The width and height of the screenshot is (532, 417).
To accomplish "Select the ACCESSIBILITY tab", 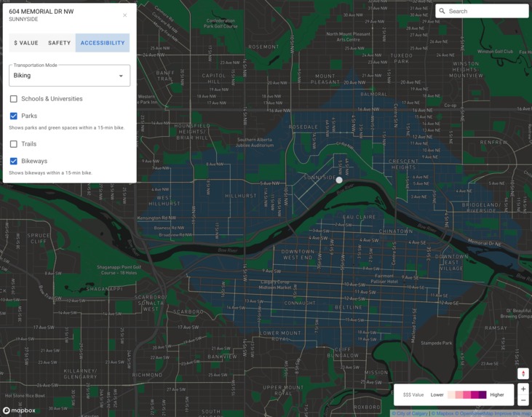I will 103,43.
